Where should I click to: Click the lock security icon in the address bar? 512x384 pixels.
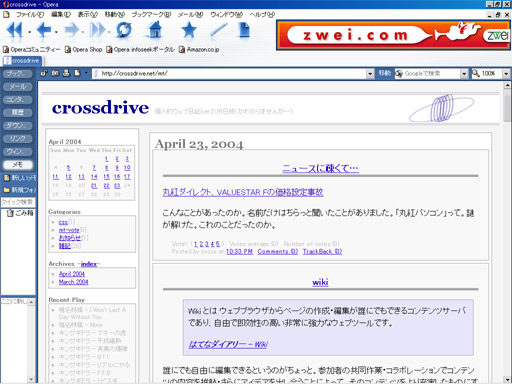pyautogui.click(x=43, y=73)
